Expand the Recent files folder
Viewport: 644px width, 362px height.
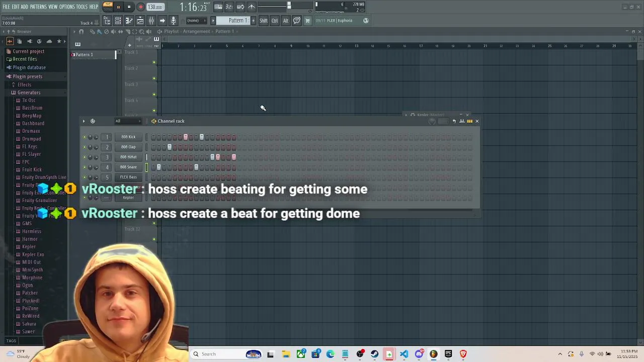[25, 59]
